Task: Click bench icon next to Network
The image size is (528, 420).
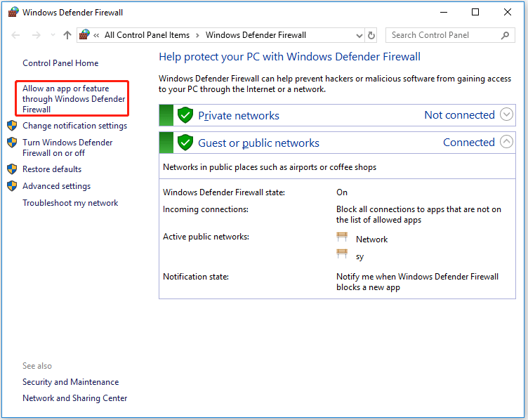Action: 342,237
